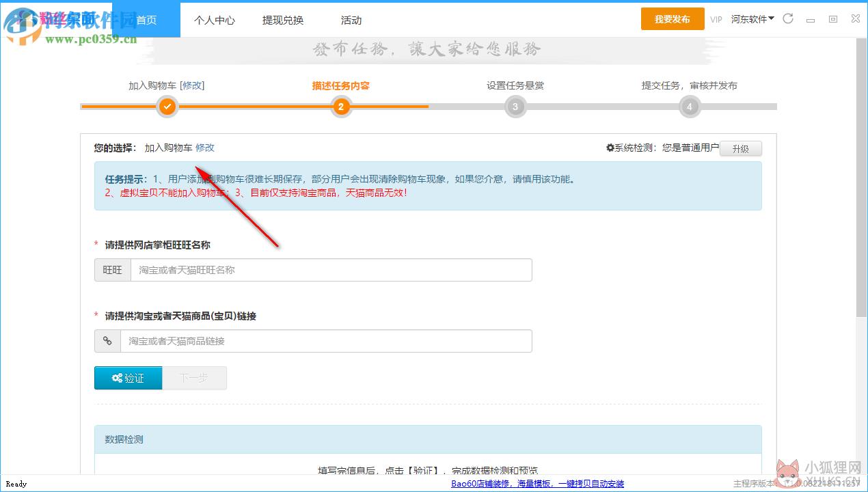Image resolution: width=868 pixels, height=492 pixels.
Task: Click 修改 link next to 您的选择
Action: point(205,148)
